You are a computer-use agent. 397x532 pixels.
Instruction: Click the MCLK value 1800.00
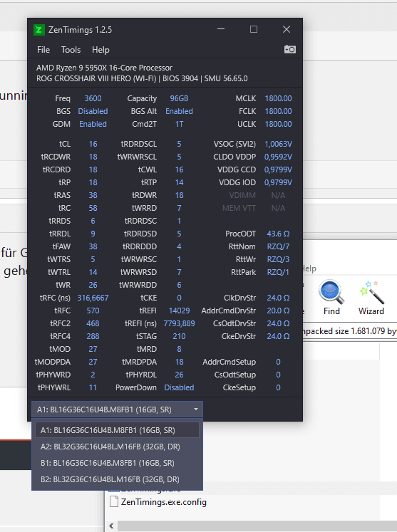tap(278, 98)
